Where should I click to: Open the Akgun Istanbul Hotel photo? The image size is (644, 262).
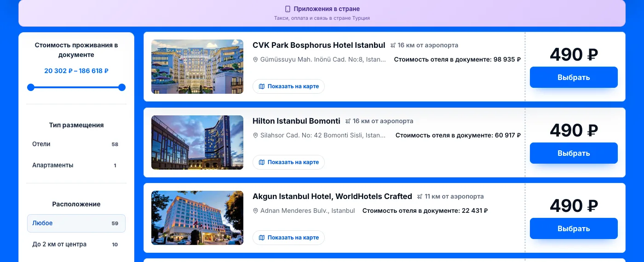coord(197,218)
